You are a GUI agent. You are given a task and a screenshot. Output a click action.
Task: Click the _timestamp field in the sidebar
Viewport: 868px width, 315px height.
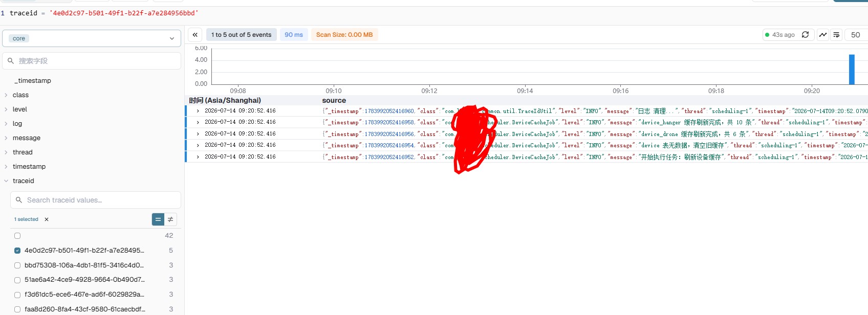[33, 81]
